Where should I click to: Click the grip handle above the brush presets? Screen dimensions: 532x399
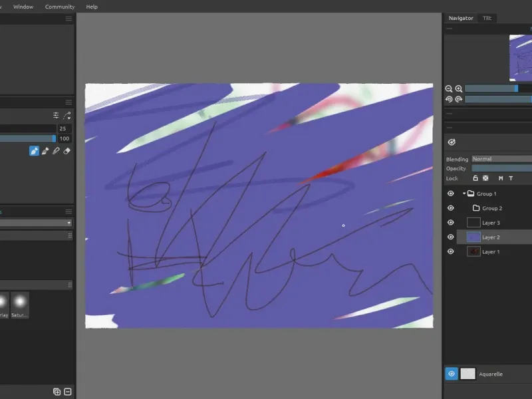70,285
